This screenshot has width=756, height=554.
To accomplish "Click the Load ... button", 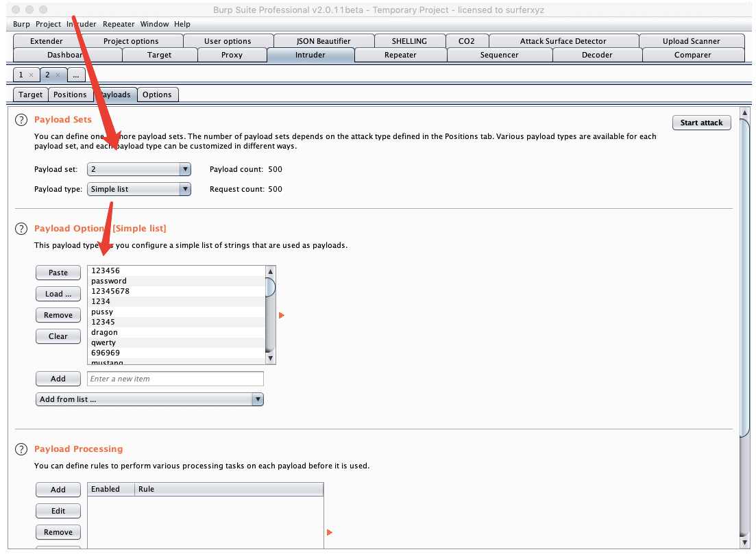I will (58, 294).
